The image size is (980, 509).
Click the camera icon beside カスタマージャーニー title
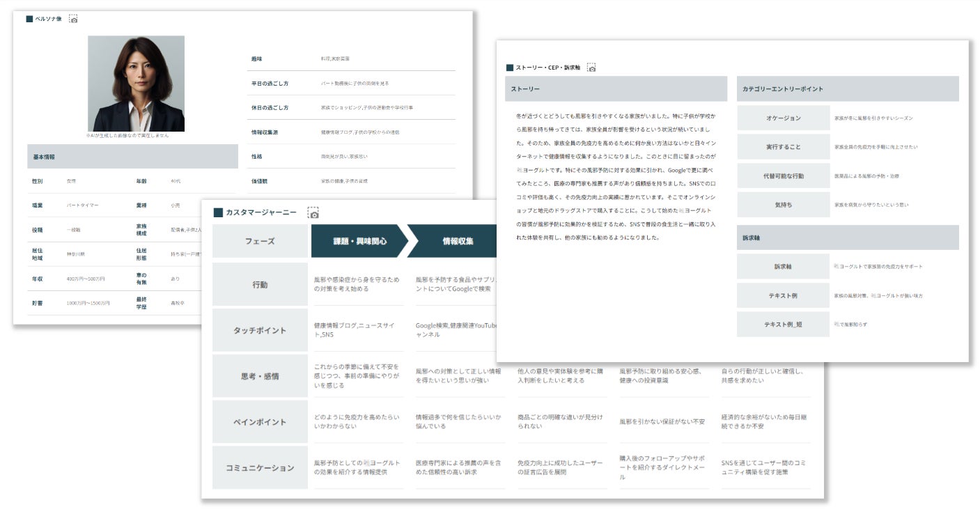(313, 212)
